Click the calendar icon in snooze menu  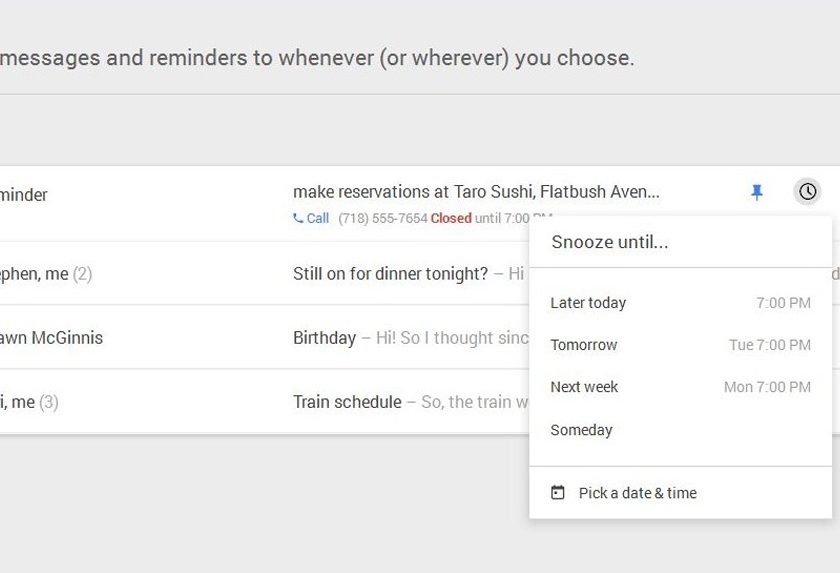pyautogui.click(x=558, y=493)
